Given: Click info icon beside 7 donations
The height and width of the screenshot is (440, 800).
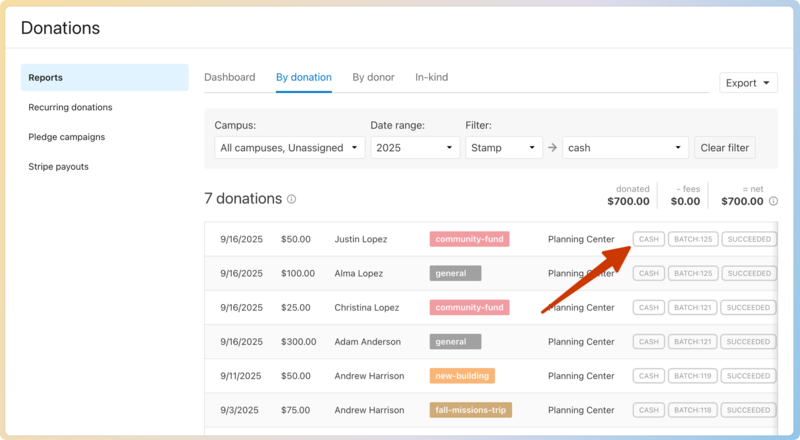Looking at the screenshot, I should pyautogui.click(x=292, y=199).
